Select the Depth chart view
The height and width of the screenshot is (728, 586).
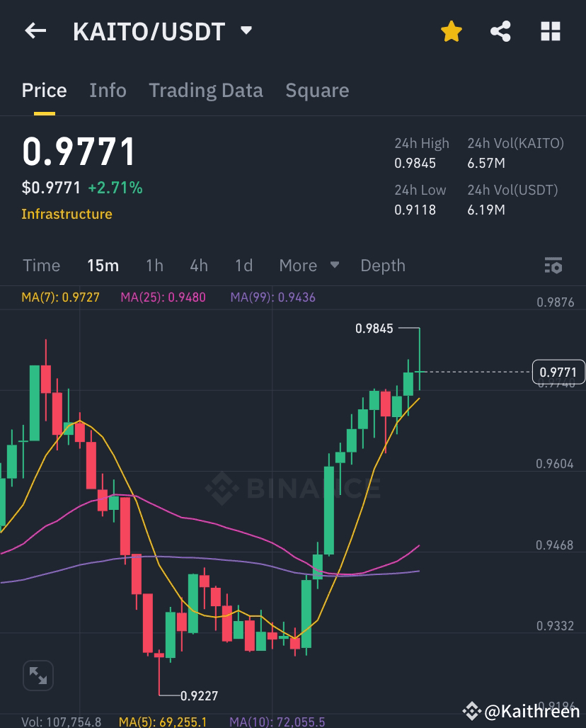(382, 266)
